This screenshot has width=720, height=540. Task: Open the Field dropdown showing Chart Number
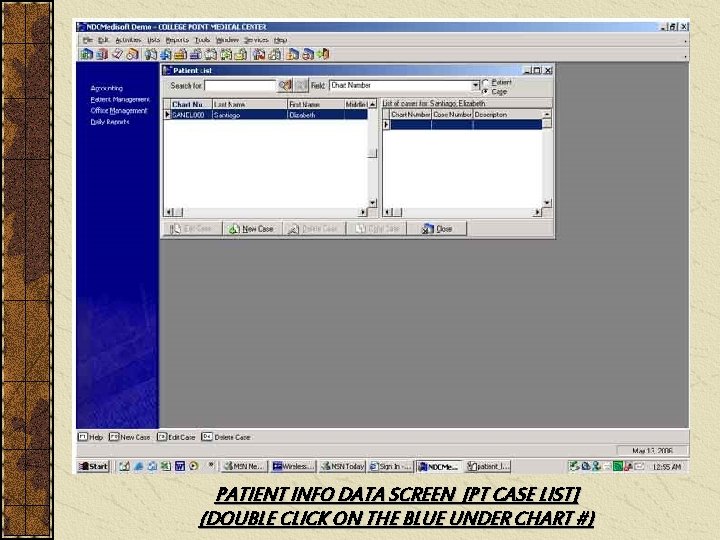pyautogui.click(x=475, y=86)
